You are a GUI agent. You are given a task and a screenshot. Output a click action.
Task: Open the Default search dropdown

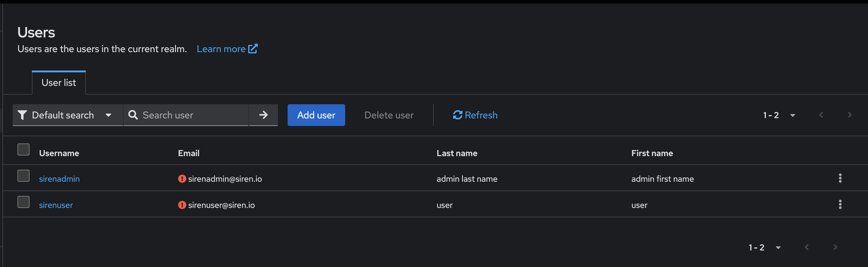coord(67,115)
